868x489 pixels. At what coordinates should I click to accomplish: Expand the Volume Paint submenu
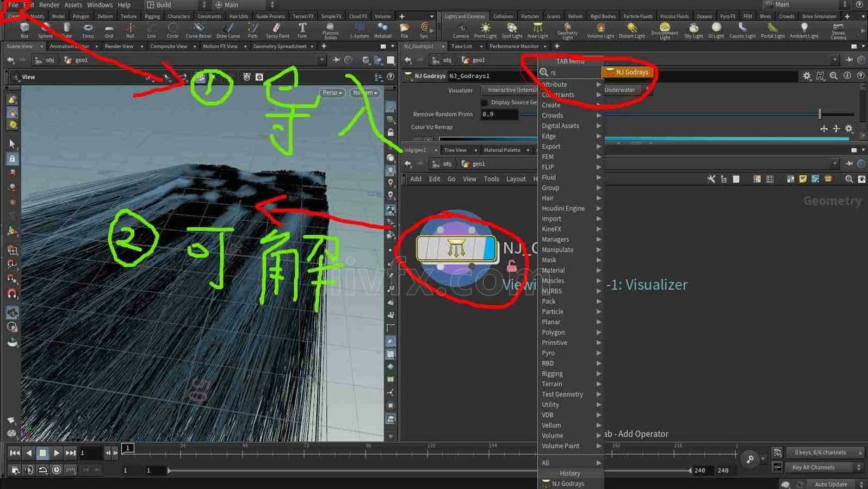[571, 446]
